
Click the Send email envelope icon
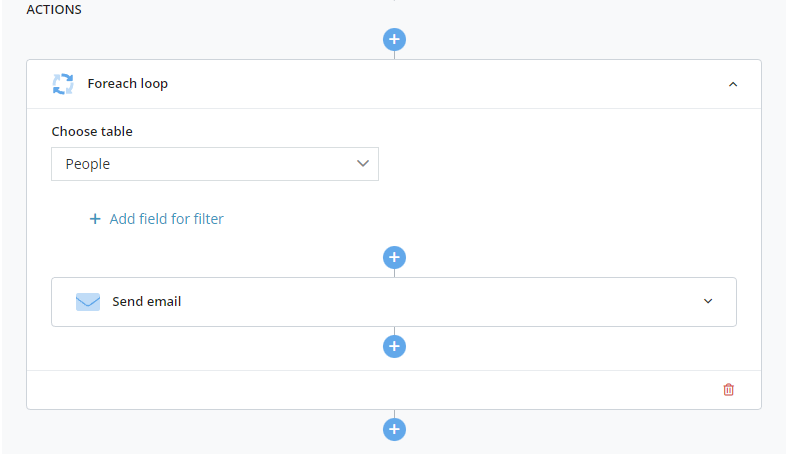pyautogui.click(x=88, y=302)
